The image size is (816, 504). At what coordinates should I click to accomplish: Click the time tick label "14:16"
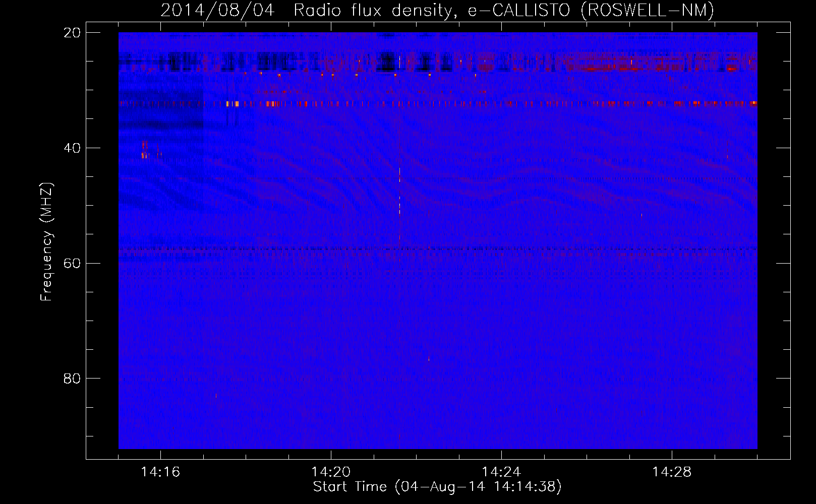160,472
